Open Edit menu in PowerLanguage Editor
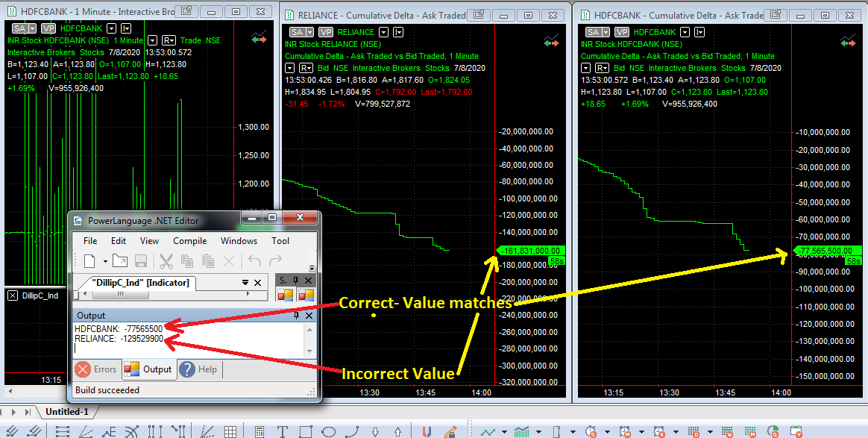 (x=119, y=241)
